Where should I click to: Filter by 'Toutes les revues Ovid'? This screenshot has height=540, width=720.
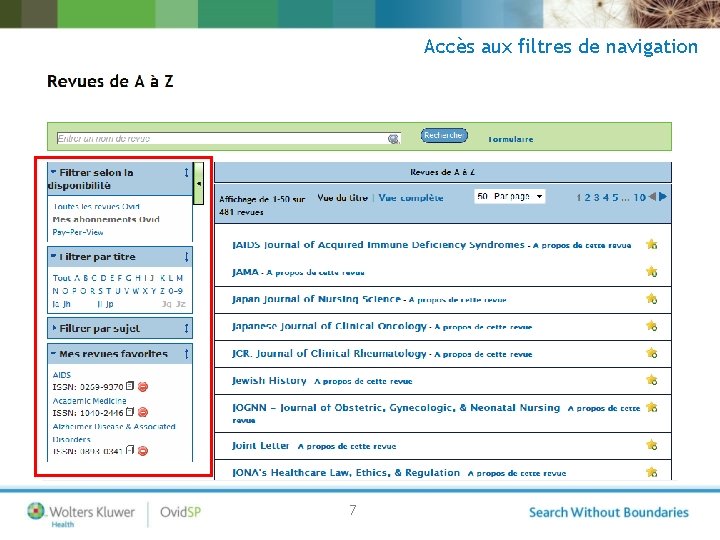pos(96,206)
